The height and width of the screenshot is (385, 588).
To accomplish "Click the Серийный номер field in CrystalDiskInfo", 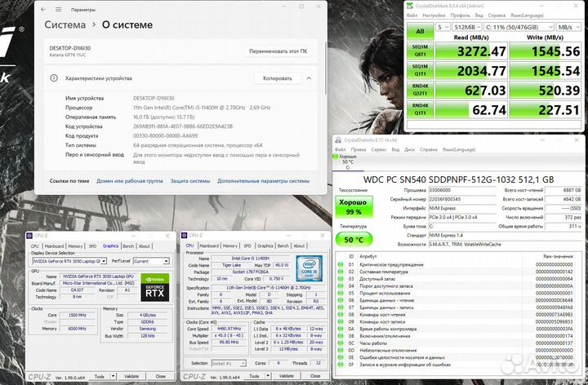I will 462,199.
